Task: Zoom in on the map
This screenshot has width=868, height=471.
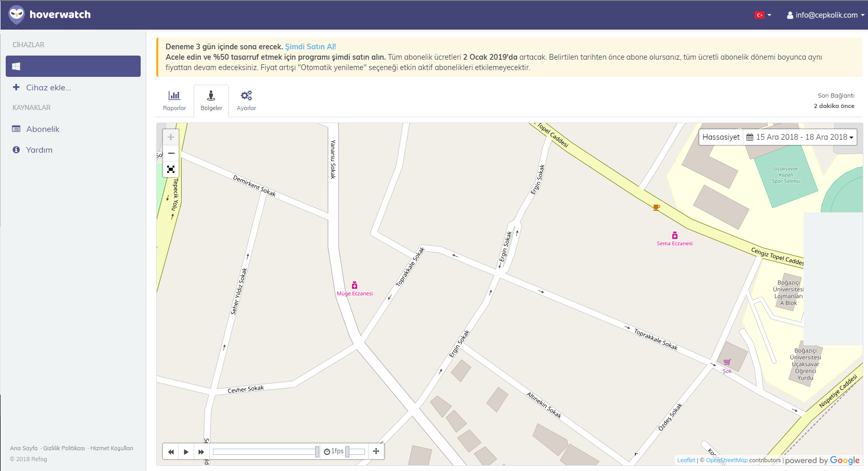Action: click(x=171, y=138)
